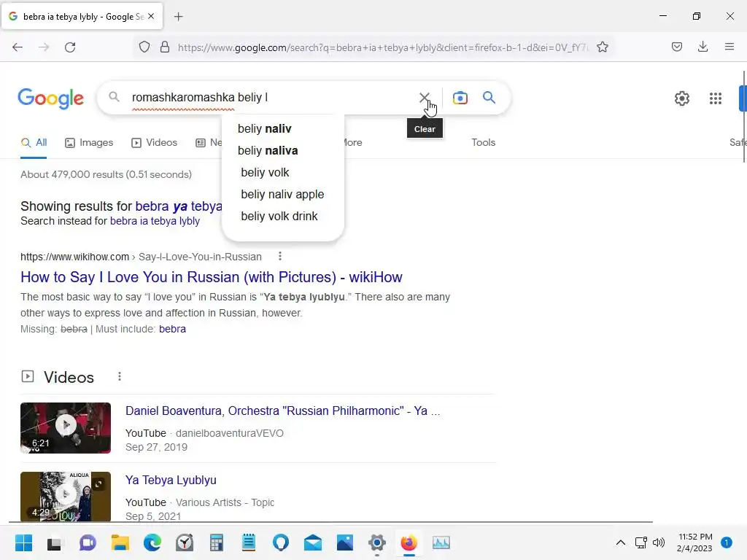Screen dimensions: 747x560
Task: Switch to the Videos tab
Action: point(154,142)
